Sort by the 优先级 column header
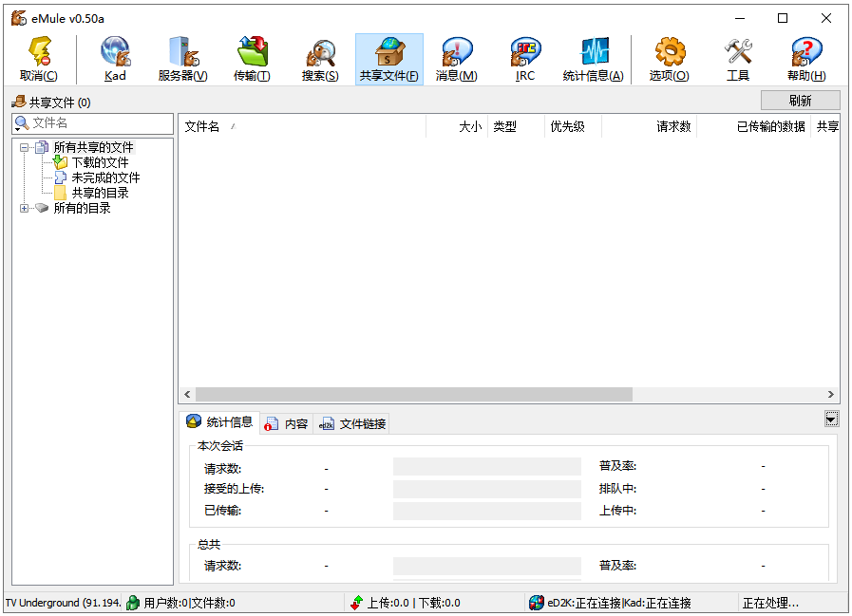Image resolution: width=852 pixels, height=616 pixels. tap(574, 126)
